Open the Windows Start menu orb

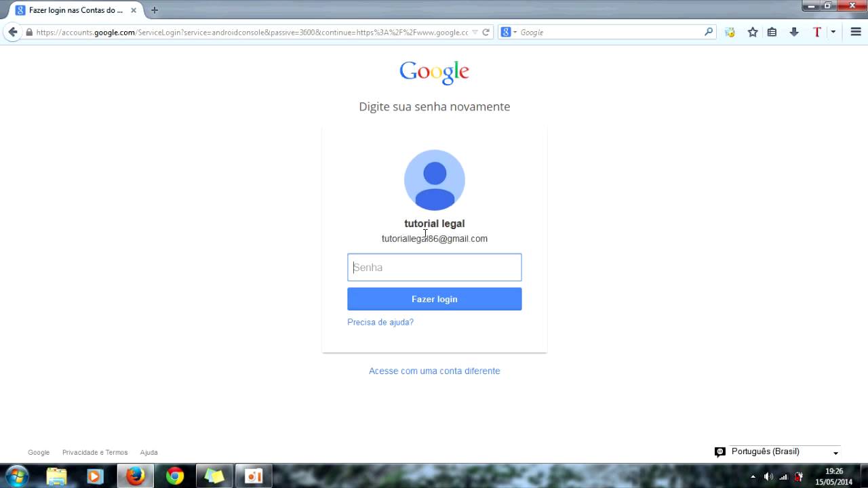click(x=16, y=476)
